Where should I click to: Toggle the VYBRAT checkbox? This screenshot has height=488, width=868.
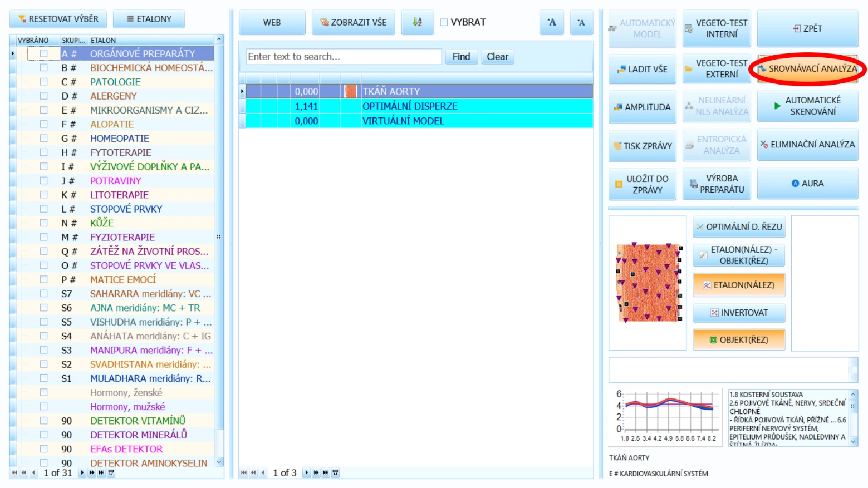coord(444,22)
